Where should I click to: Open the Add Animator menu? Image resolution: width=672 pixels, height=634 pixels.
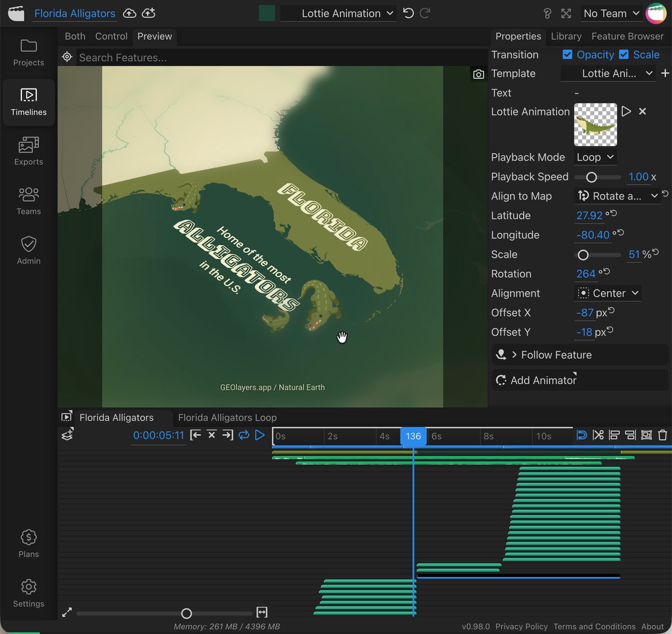pyautogui.click(x=580, y=380)
